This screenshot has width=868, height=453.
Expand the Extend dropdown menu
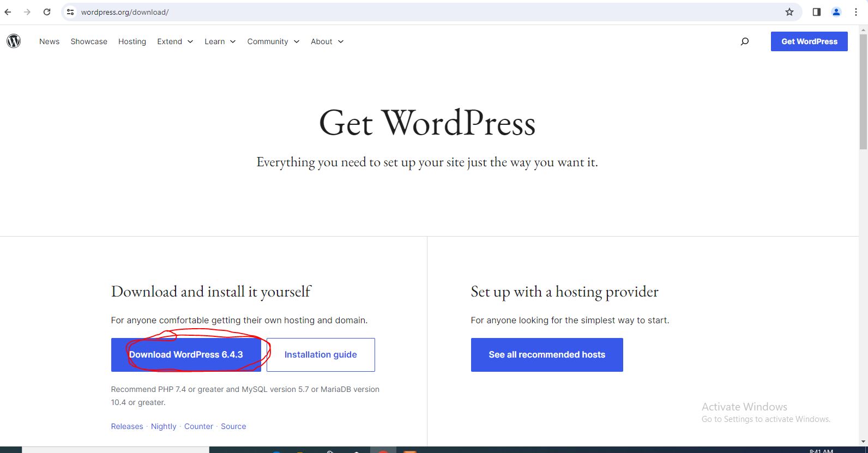175,41
